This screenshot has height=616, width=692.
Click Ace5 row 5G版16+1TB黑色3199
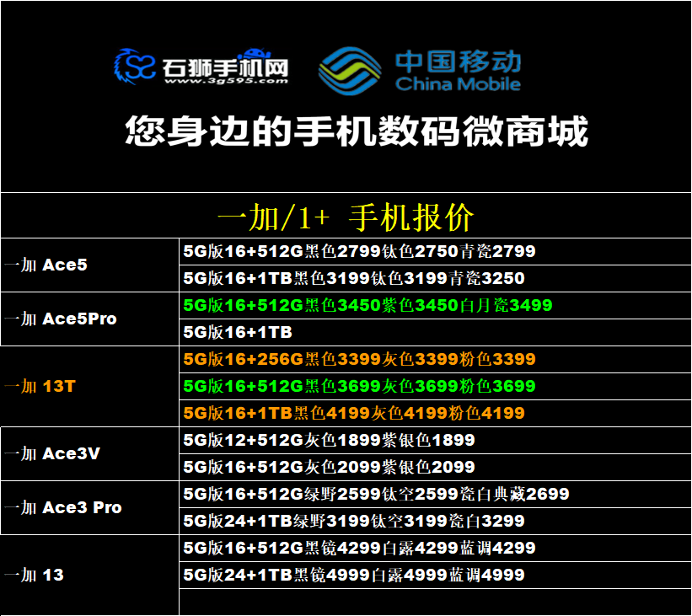[435, 278]
